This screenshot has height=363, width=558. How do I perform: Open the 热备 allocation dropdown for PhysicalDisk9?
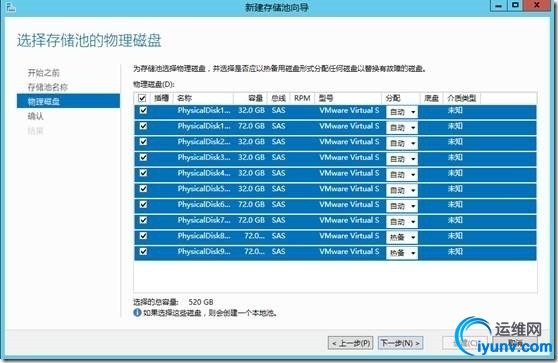tap(402, 253)
